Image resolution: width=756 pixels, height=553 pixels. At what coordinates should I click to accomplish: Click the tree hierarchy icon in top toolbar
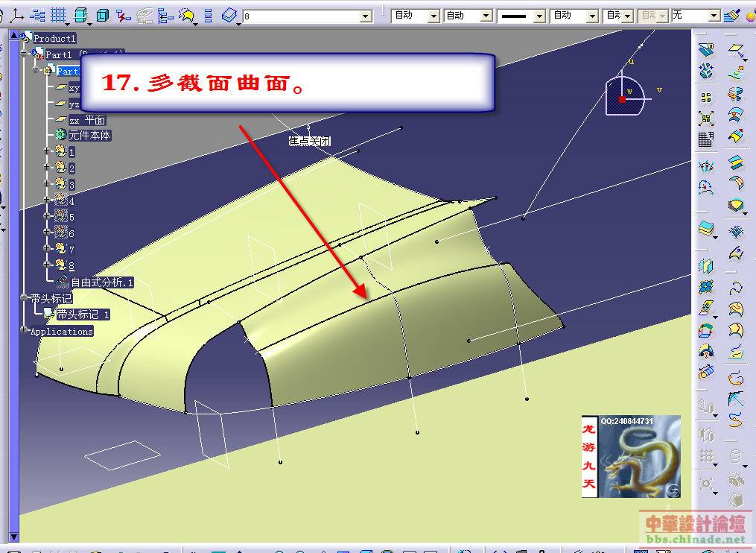(x=167, y=15)
